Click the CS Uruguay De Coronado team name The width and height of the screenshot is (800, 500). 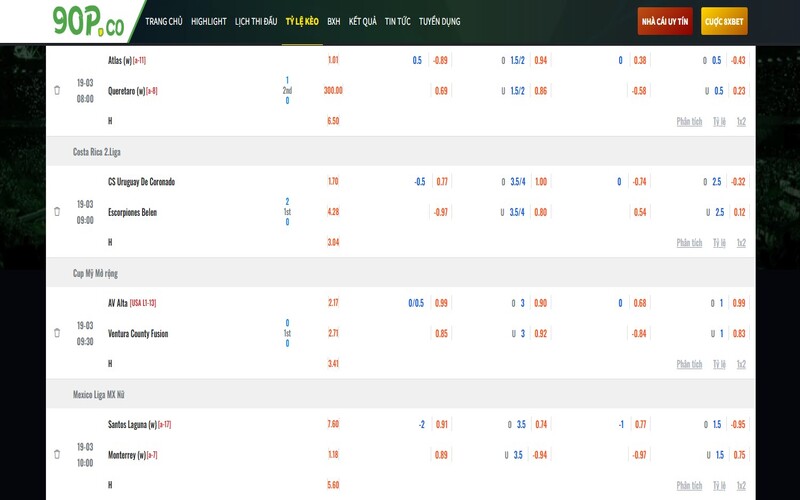click(x=141, y=182)
